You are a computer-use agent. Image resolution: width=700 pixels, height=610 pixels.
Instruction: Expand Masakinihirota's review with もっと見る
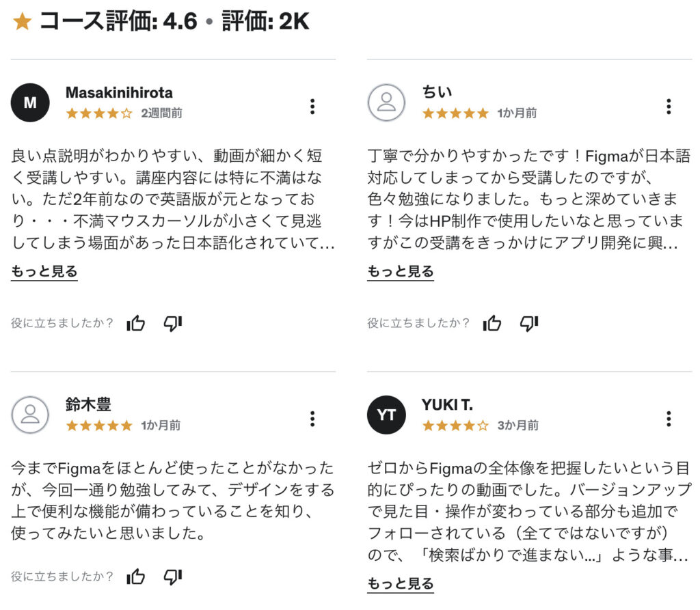pos(44,271)
